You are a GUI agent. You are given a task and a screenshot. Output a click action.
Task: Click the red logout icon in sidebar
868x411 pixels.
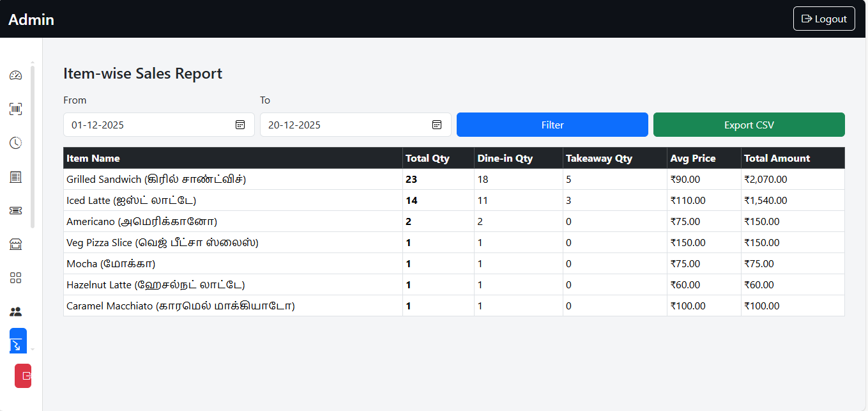[x=24, y=376]
